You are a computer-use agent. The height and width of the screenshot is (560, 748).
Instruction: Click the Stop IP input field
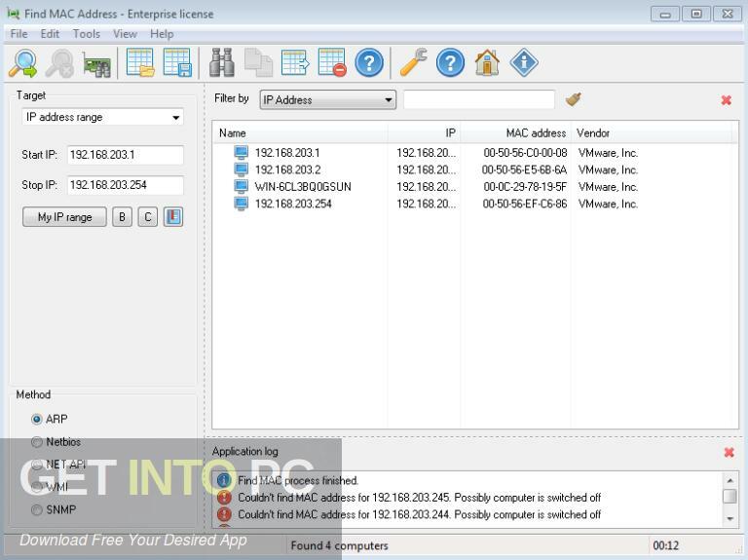(x=125, y=185)
